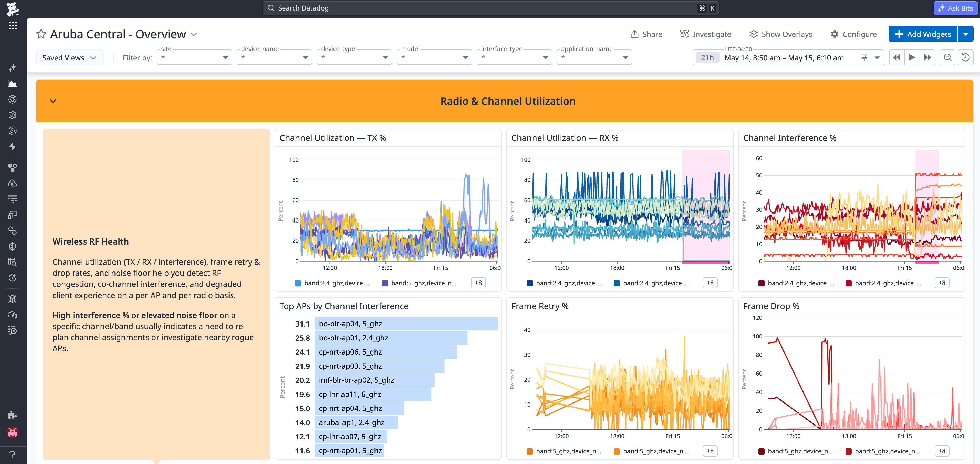Open the speed gauge icon in sidebar
The image size is (980, 464).
click(13, 315)
